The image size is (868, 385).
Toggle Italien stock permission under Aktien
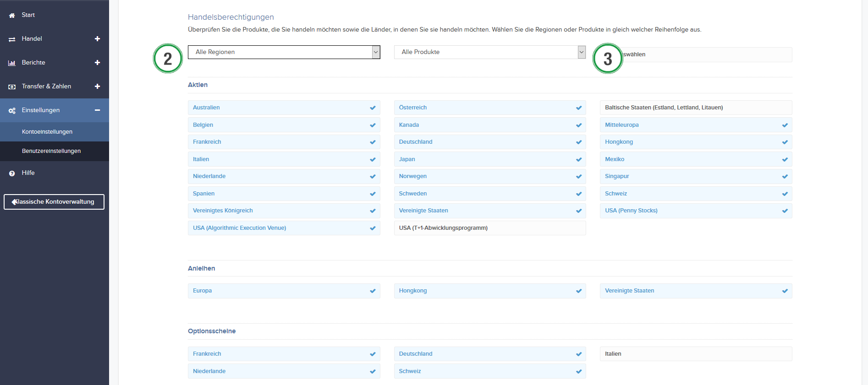pyautogui.click(x=284, y=159)
